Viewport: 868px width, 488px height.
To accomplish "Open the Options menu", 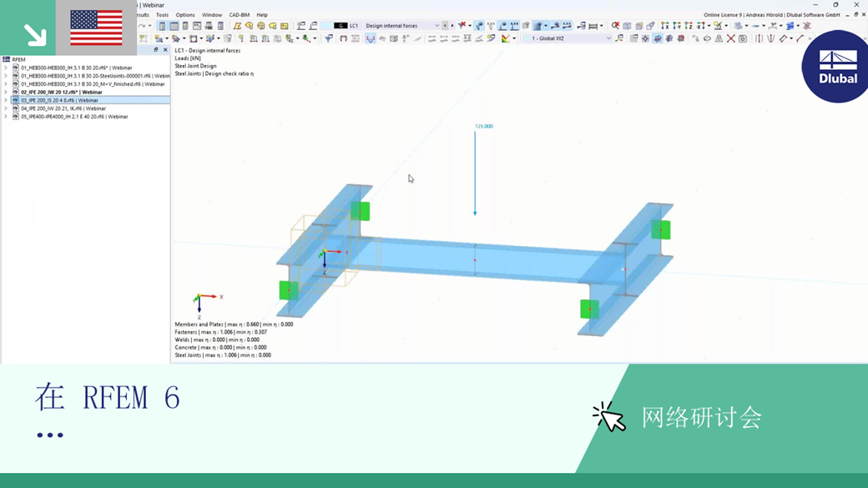I will click(x=185, y=15).
